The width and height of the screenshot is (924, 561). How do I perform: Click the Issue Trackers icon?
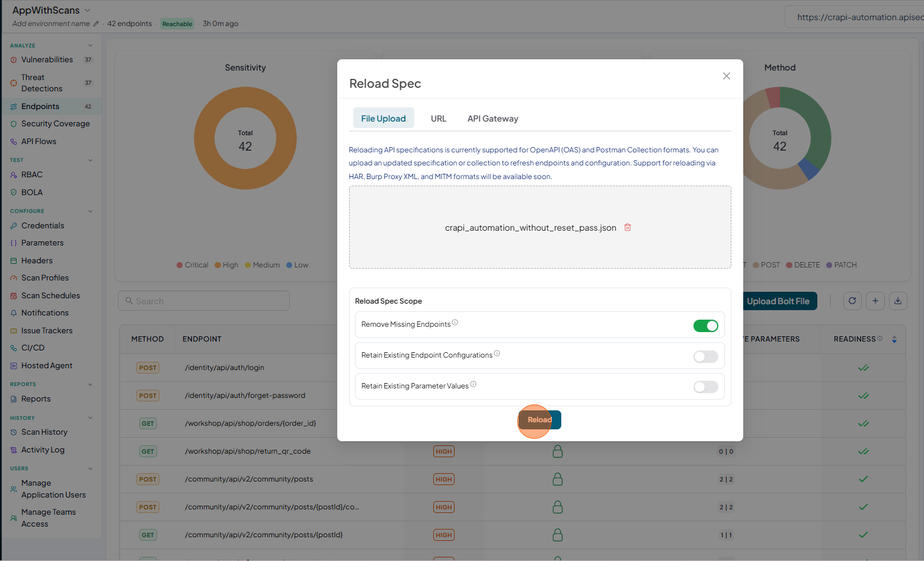tap(14, 331)
